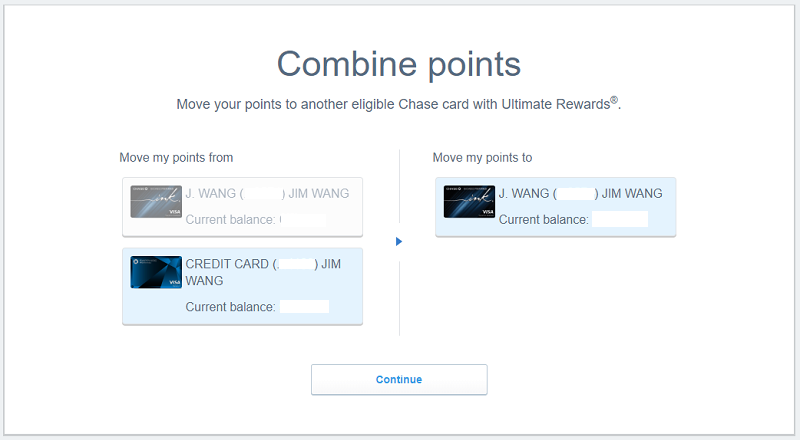
Task: Click the 'Combine points' heading
Action: [399, 64]
